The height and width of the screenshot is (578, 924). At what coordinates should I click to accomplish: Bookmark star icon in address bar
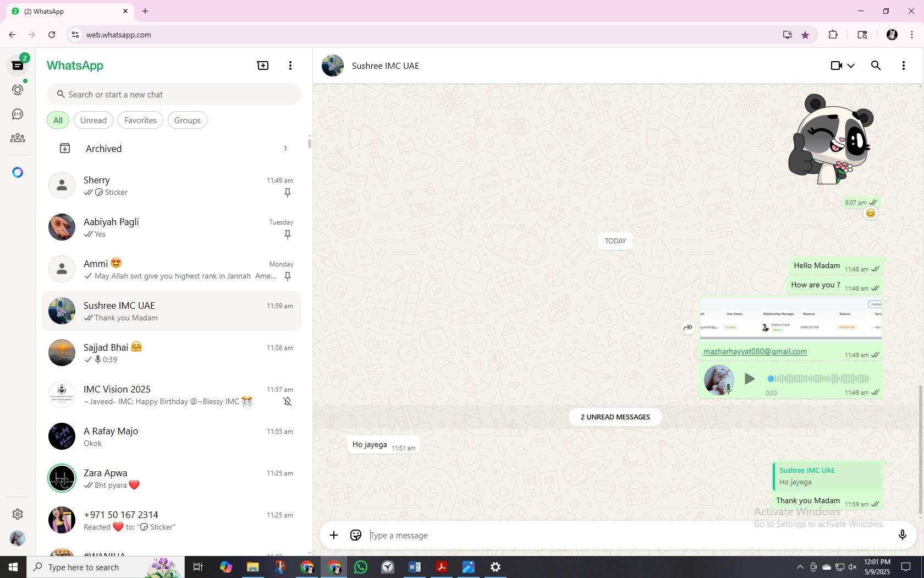point(805,35)
